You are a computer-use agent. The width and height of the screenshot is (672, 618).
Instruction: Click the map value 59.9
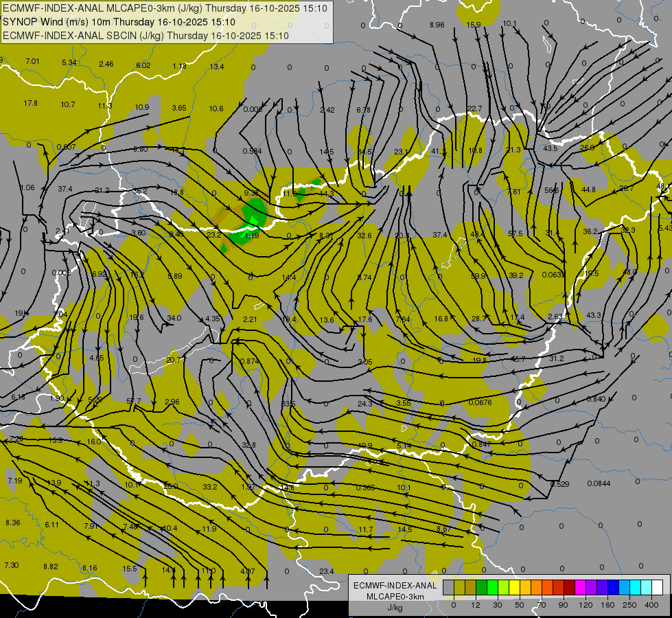click(x=478, y=276)
